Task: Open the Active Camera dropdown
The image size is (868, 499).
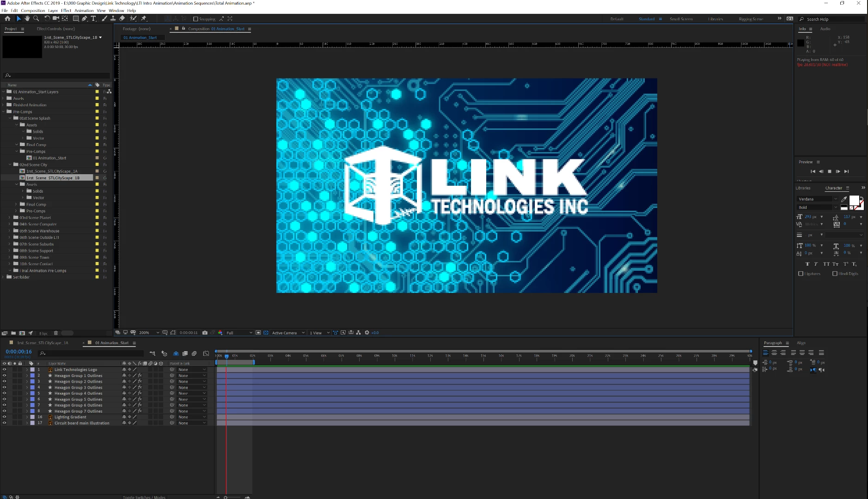Action: coord(288,333)
